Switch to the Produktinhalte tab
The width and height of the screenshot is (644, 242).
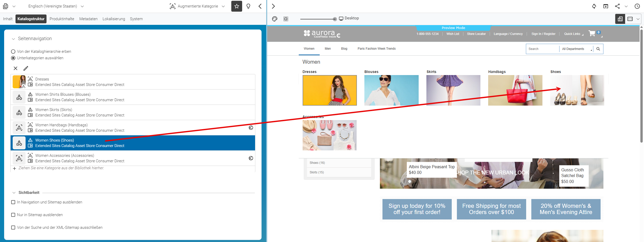[x=62, y=19]
